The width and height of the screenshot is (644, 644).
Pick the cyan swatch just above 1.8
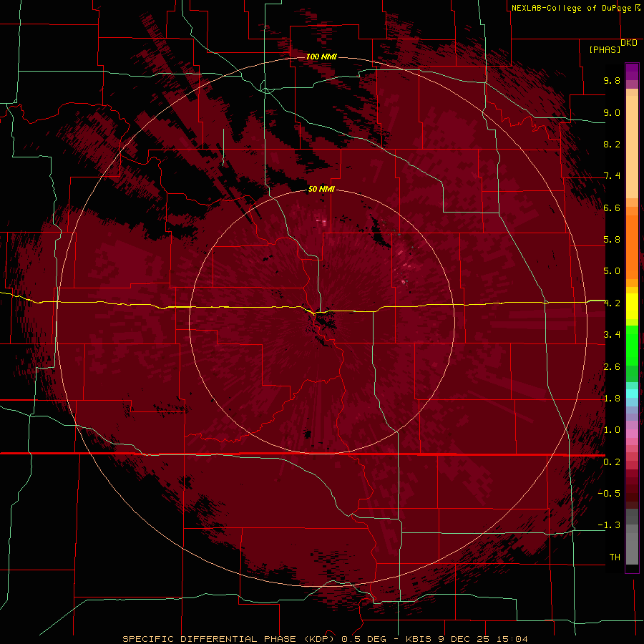pyautogui.click(x=632, y=394)
